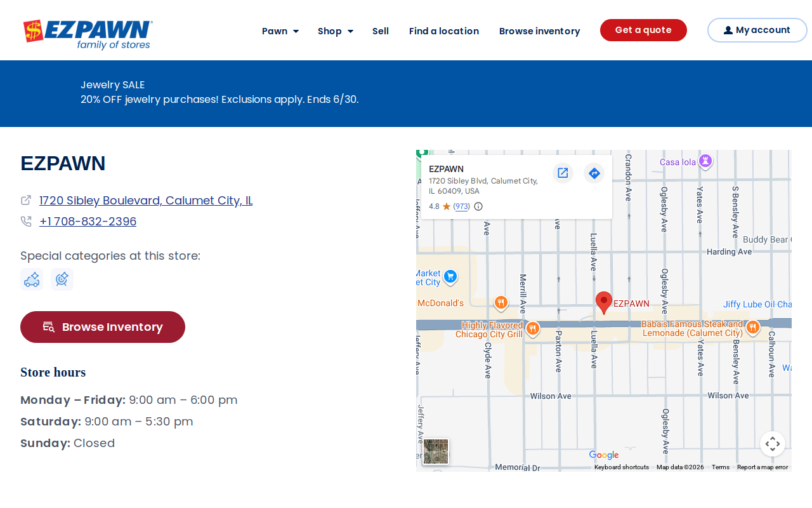The image size is (812, 508).
Task: Toggle the map camera controls button
Action: [773, 444]
